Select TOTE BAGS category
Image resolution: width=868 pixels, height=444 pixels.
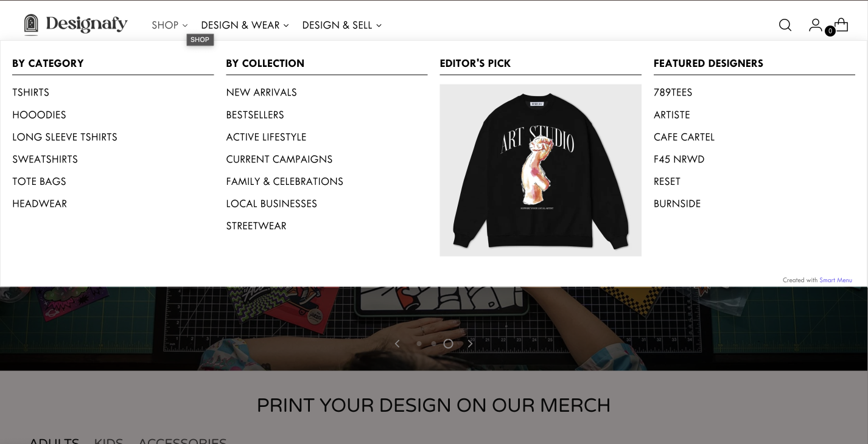pyautogui.click(x=39, y=182)
